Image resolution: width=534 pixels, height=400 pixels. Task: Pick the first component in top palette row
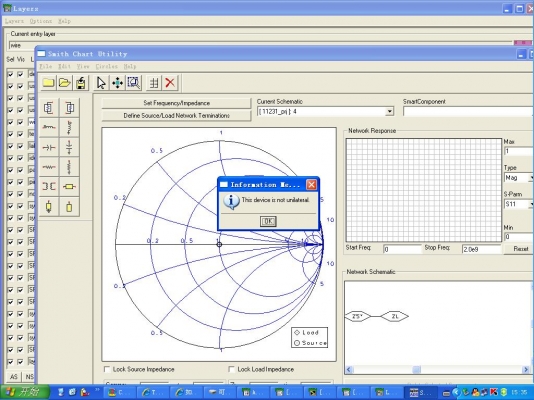pyautogui.click(x=49, y=108)
